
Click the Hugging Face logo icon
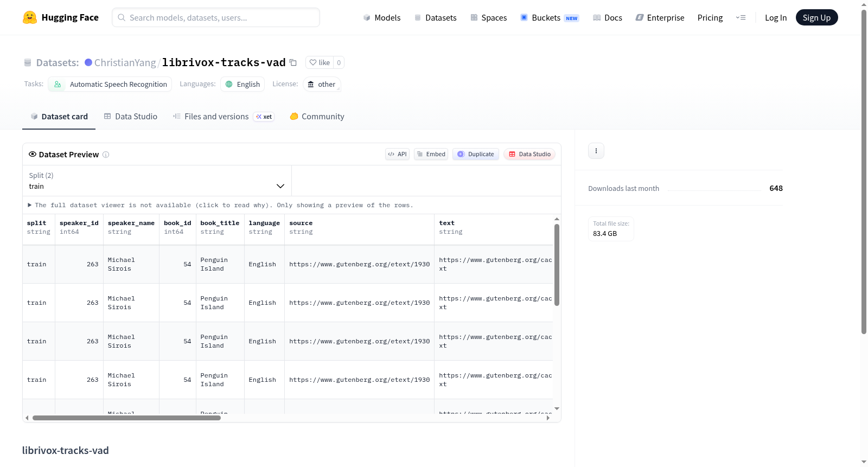tap(30, 17)
